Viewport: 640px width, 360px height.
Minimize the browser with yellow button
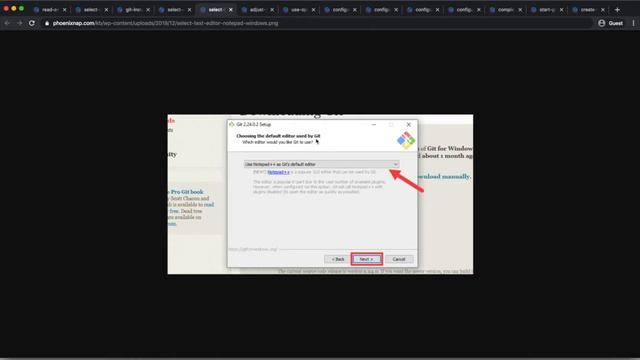click(x=13, y=9)
